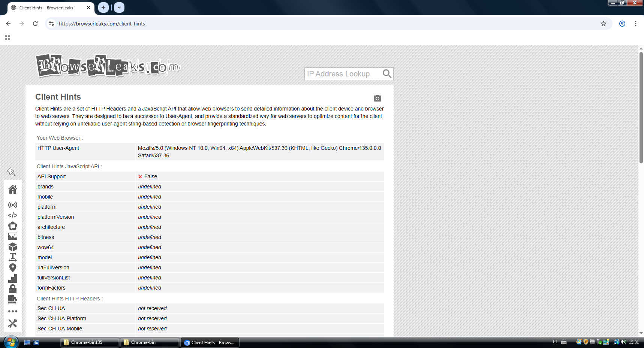Click the PL language indicator in taskbar
Viewport: 644px width, 348px height.
tap(556, 342)
